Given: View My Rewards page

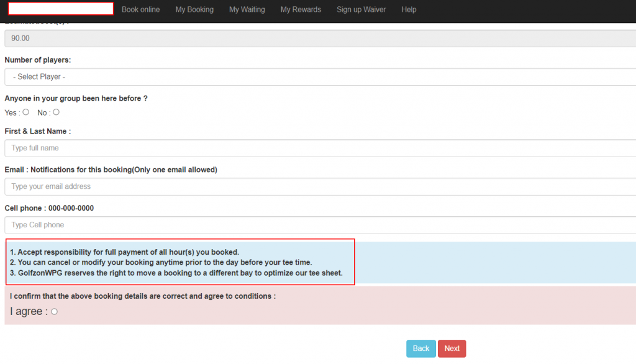Looking at the screenshot, I should tap(301, 9).
